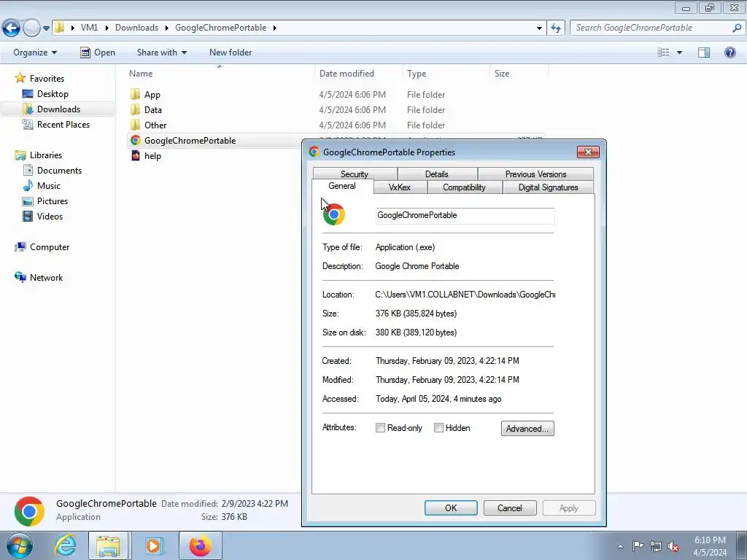Sort files by the Size column
Image resolution: width=747 pixels, height=560 pixels.
(x=519, y=74)
